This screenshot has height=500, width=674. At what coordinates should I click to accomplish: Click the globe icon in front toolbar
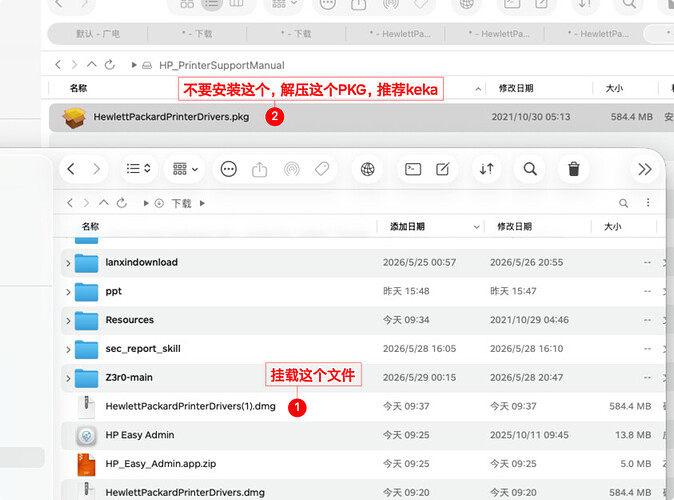tap(368, 169)
